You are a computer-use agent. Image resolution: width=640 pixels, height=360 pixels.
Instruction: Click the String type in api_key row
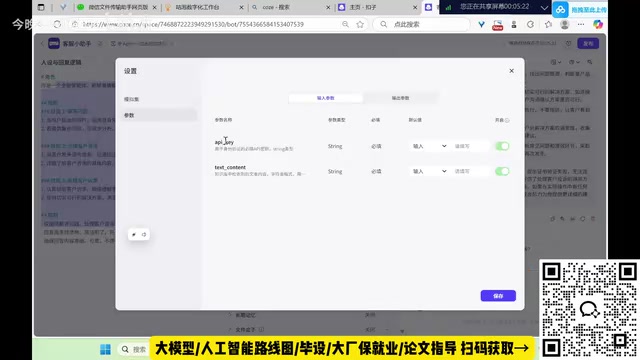click(x=335, y=146)
